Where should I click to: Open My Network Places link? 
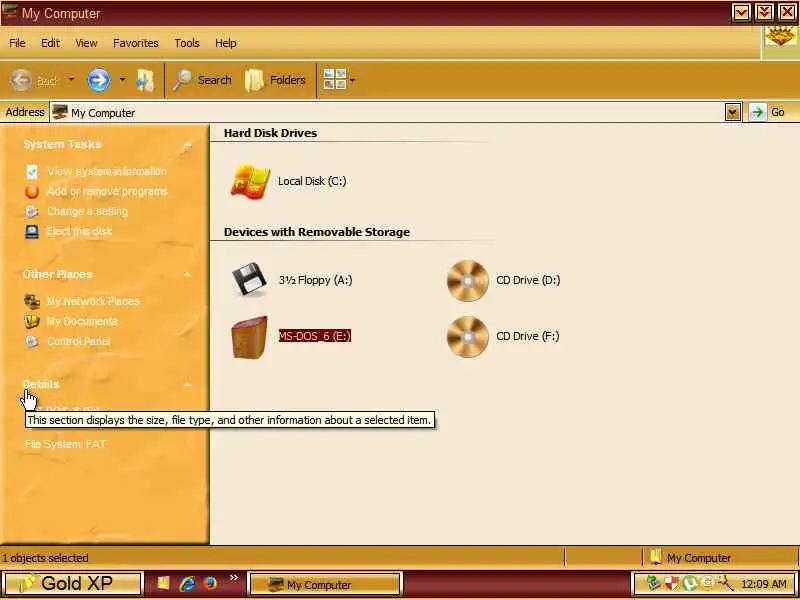point(93,301)
